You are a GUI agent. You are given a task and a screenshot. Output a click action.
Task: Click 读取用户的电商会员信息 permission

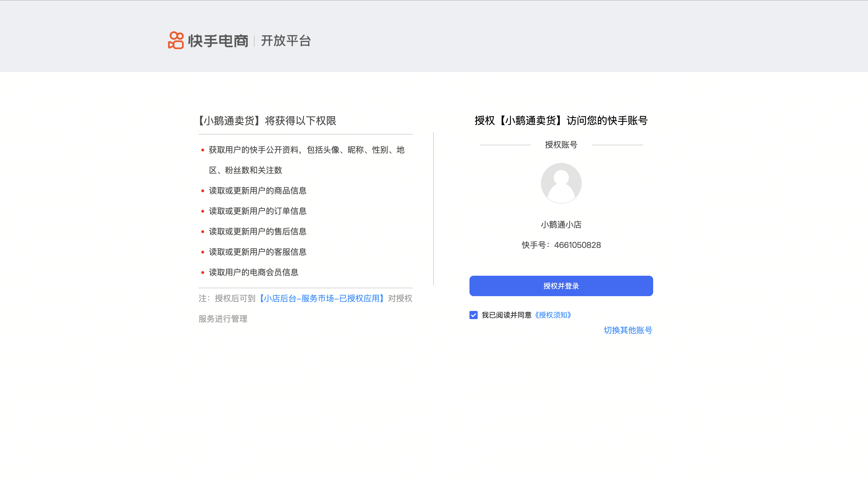coord(253,272)
